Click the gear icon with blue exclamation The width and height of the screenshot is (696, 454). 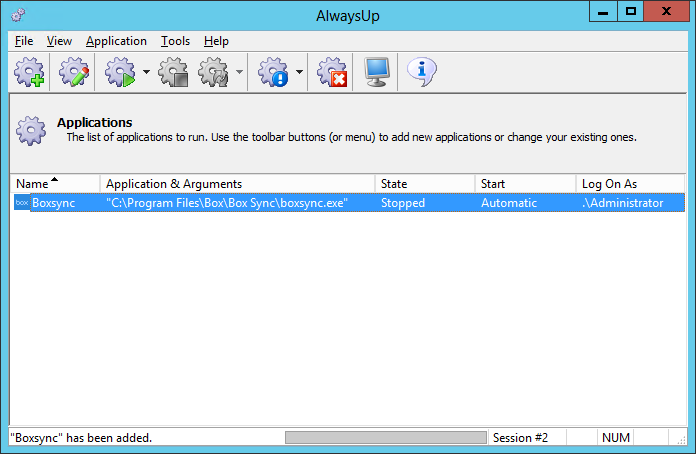click(273, 72)
